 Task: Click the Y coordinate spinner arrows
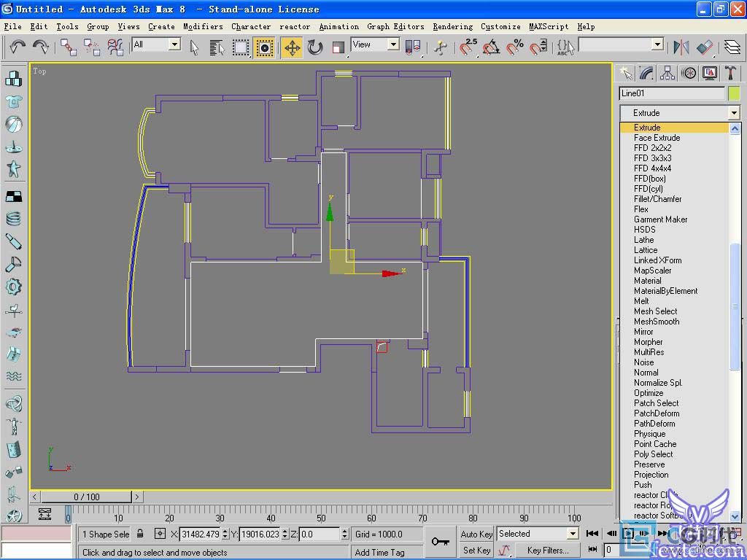click(285, 534)
